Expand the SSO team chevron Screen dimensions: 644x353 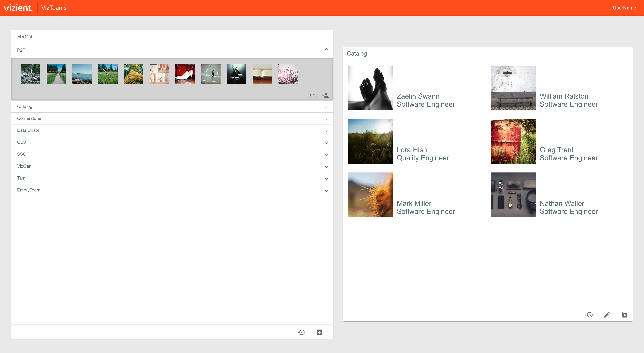[x=326, y=155]
